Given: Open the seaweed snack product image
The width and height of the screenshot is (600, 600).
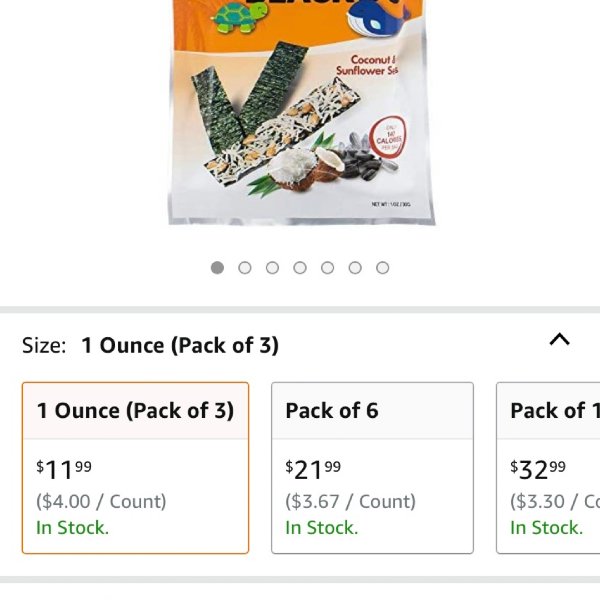Looking at the screenshot, I should click(302, 112).
